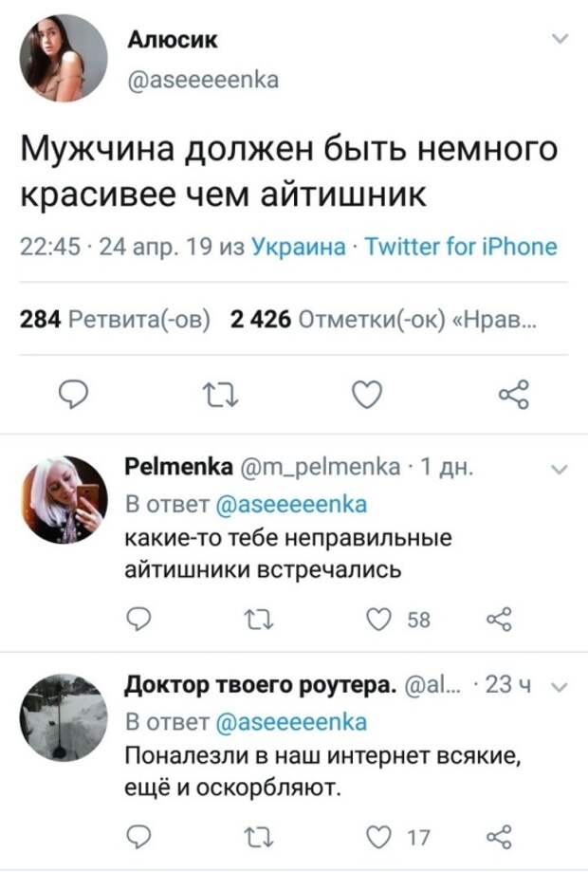Reply to Доктор твоего роутера comment

pyautogui.click(x=138, y=836)
